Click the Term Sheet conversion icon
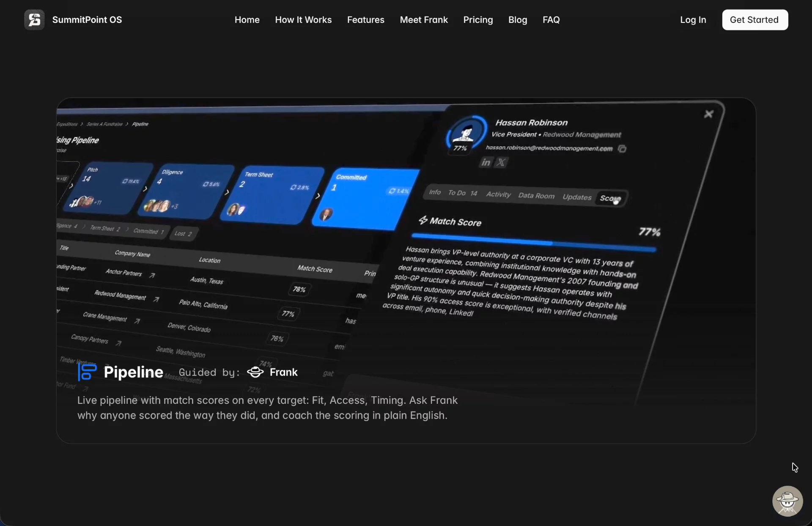 [293, 187]
